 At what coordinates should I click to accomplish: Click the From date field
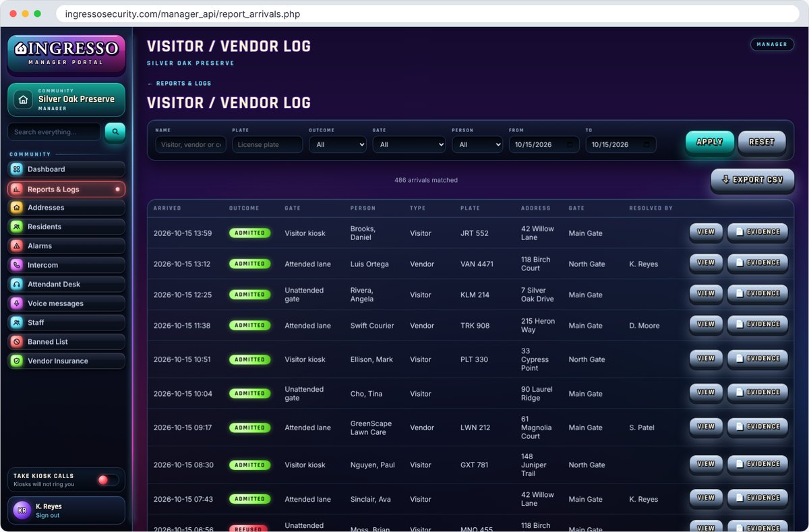544,145
